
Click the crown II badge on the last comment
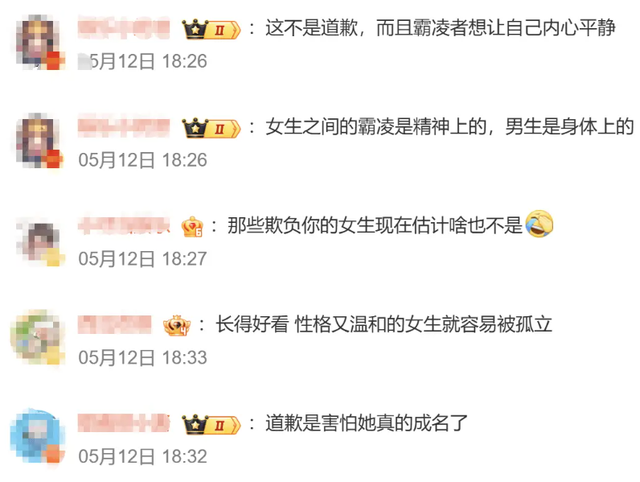(x=211, y=424)
